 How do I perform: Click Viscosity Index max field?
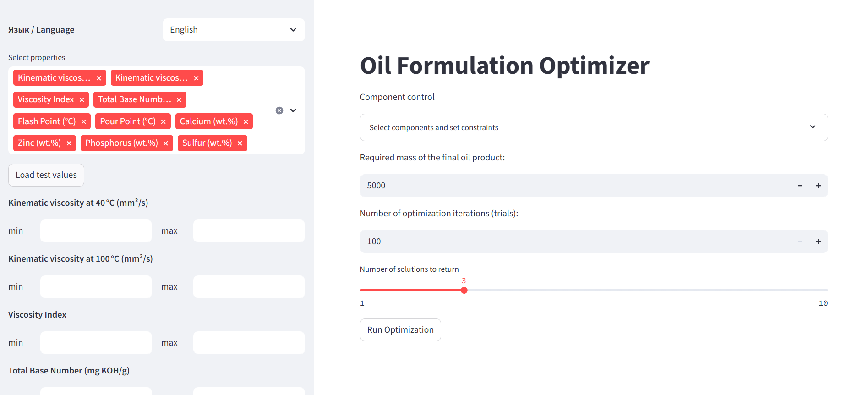point(249,343)
